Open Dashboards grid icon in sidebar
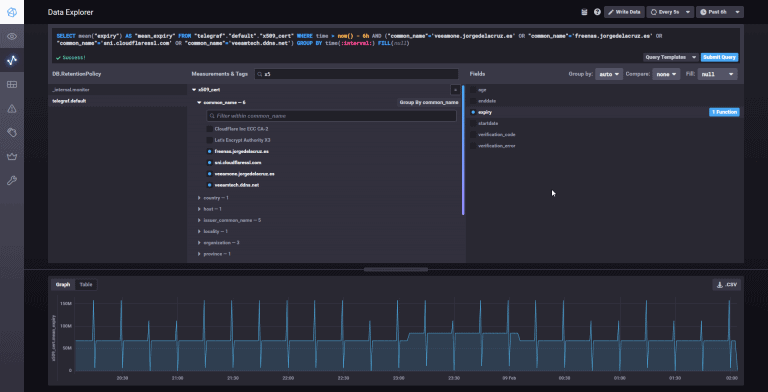Viewport: 768px width, 392px height. pyautogui.click(x=12, y=84)
